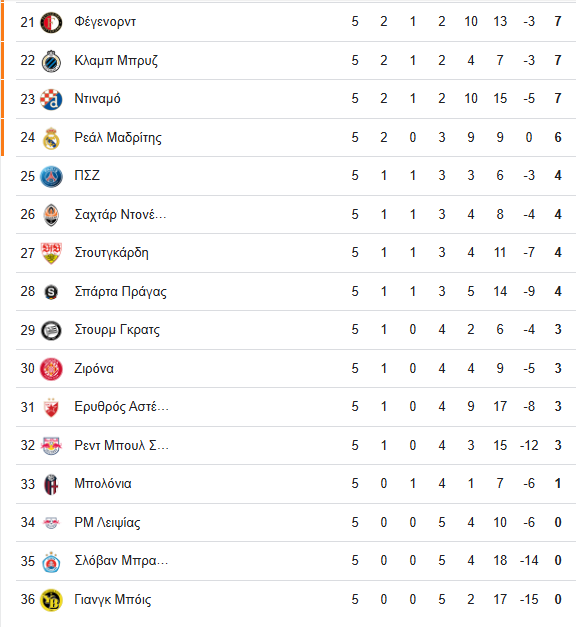Open the Φέγενορντ team link
This screenshot has height=627, width=576.
(105, 22)
